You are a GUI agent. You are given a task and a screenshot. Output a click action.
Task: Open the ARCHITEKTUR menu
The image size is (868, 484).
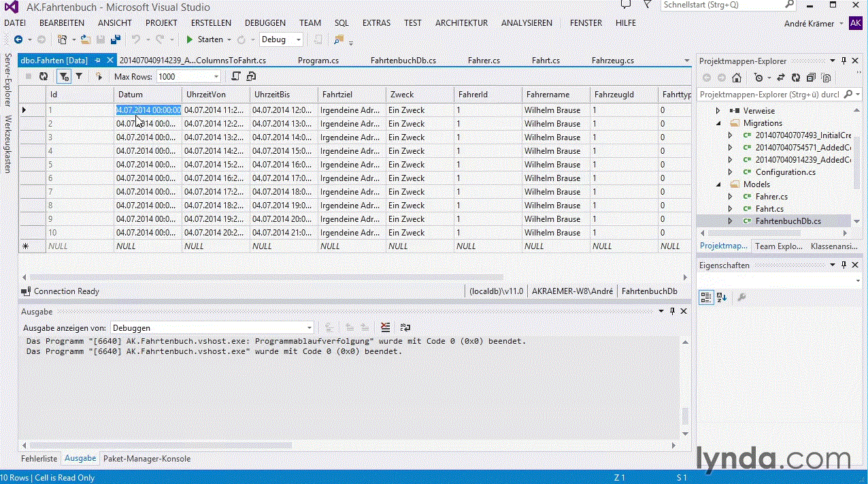click(x=461, y=22)
